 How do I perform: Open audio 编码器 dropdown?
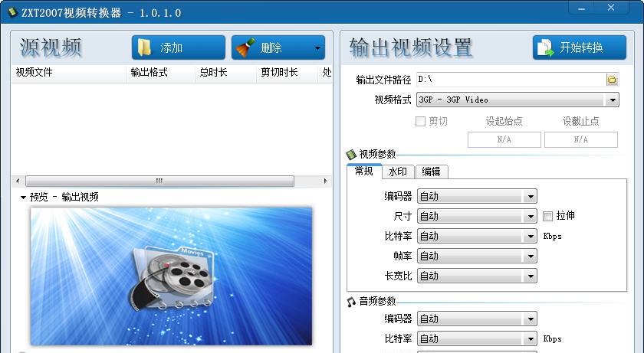[x=477, y=319]
